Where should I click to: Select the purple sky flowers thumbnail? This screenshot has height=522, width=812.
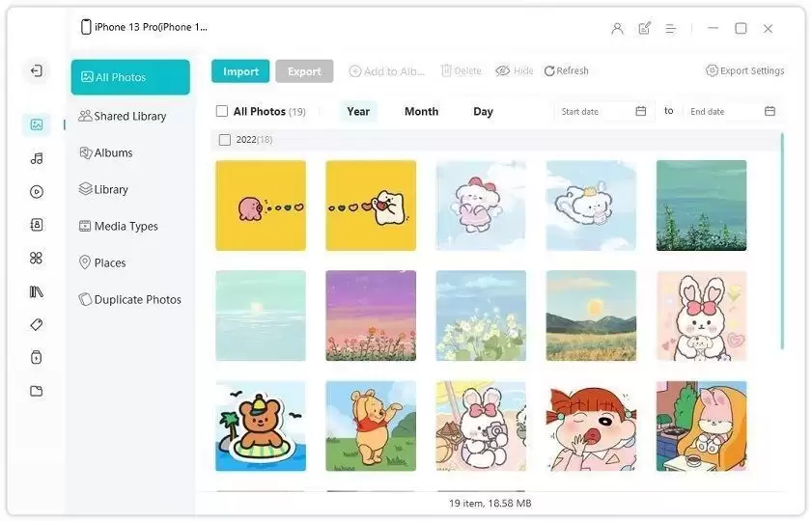pos(371,316)
